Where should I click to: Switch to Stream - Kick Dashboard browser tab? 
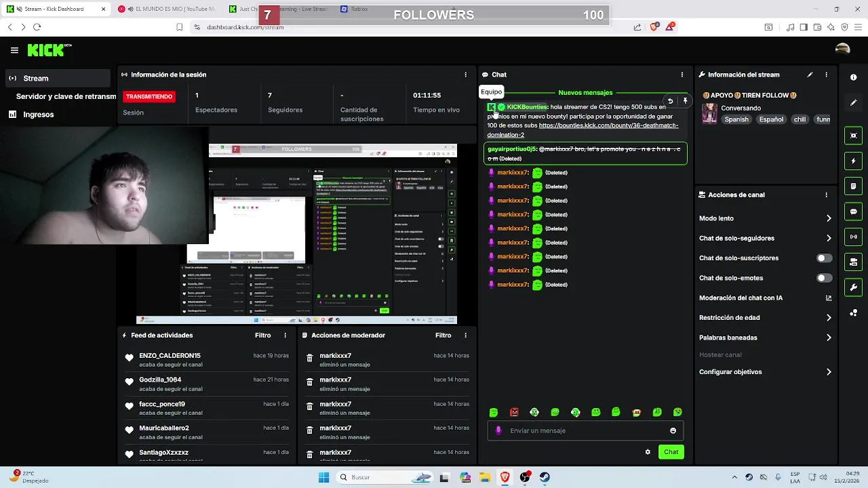[56, 9]
